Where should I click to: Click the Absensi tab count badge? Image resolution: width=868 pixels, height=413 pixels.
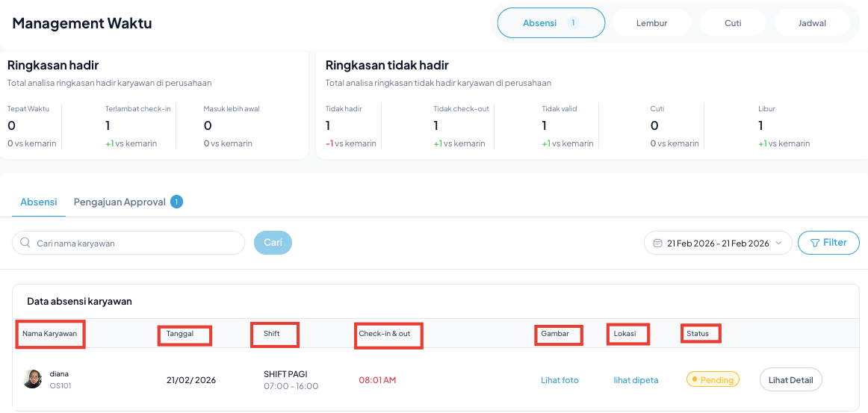pyautogui.click(x=574, y=23)
